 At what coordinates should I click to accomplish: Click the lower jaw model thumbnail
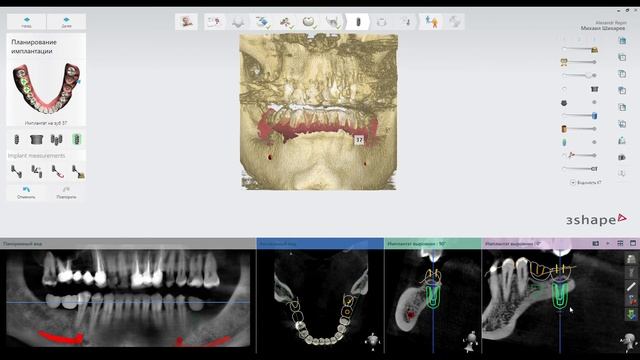point(46,89)
